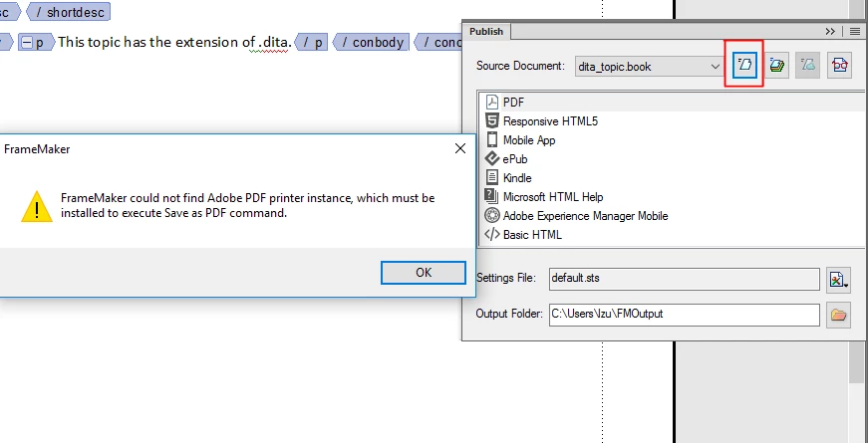Screen dimensions: 868x443
Task: Collapse the p element tag
Action: 26,42
